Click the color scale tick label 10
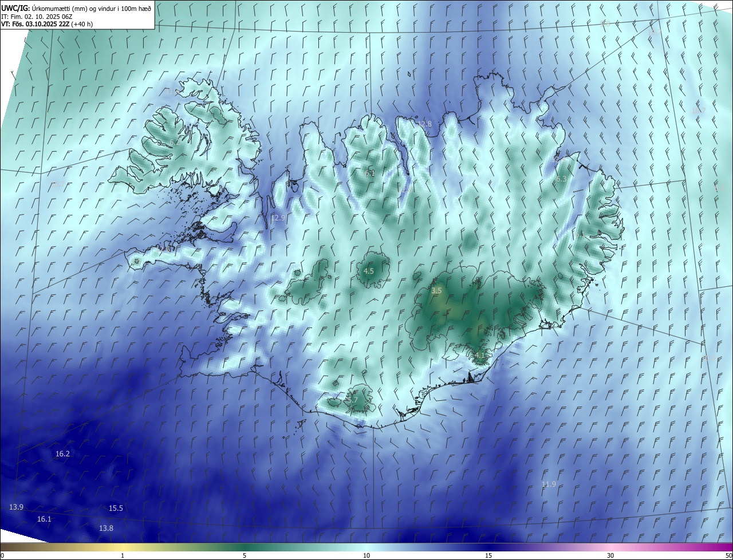Viewport: 733px width, 560px height. click(366, 555)
